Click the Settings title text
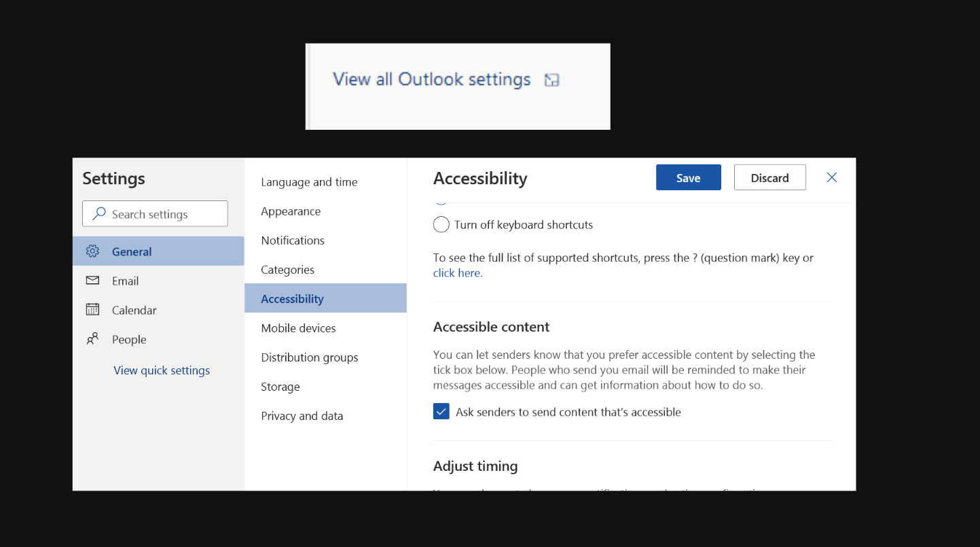 click(x=113, y=178)
